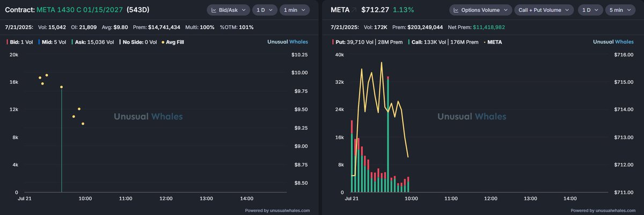Viewport: 644px width, 215px height.
Task: Click Powered by unusualwhales.com on META chart
Action: [x=603, y=210]
